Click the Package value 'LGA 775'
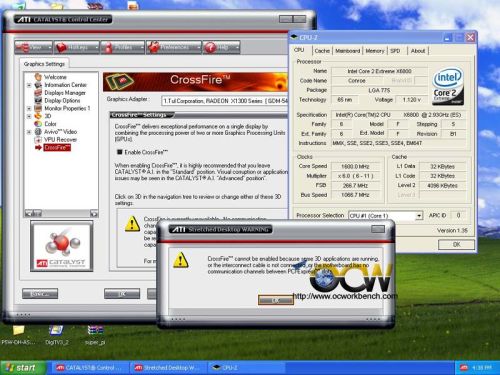The height and width of the screenshot is (375, 500). click(x=379, y=90)
